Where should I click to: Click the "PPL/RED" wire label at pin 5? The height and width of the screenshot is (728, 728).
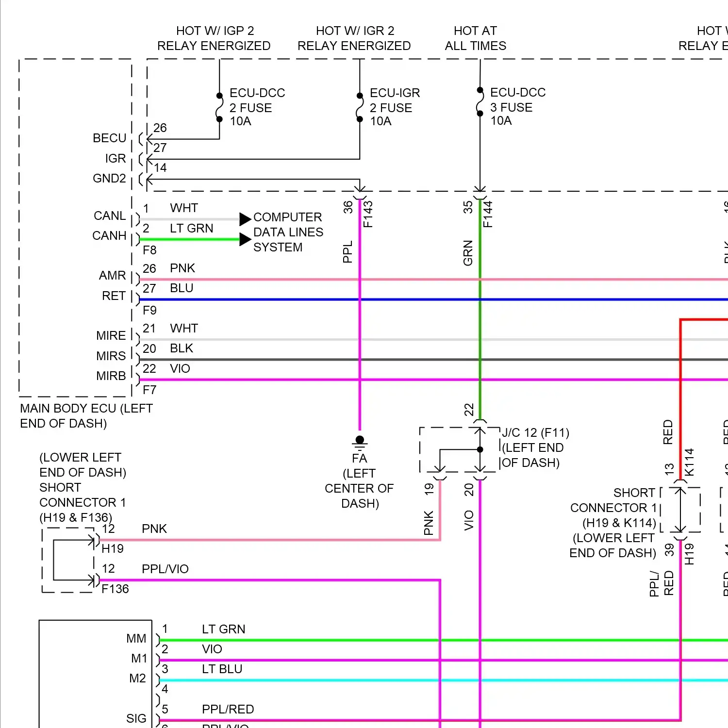228,710
